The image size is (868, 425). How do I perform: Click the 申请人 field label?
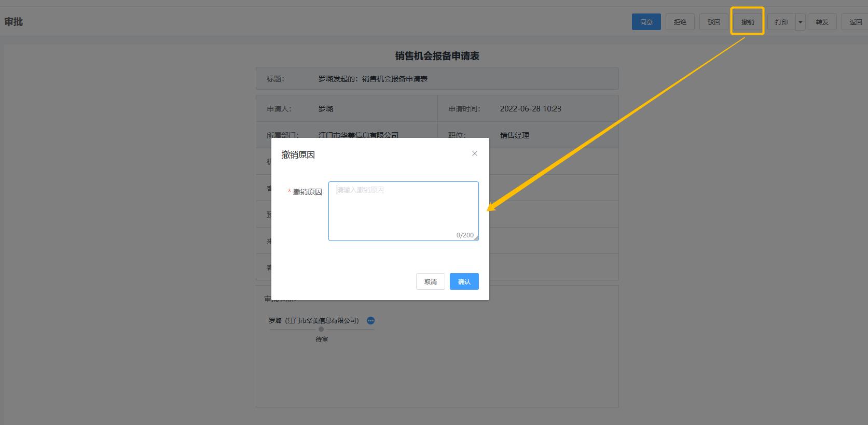pos(279,109)
